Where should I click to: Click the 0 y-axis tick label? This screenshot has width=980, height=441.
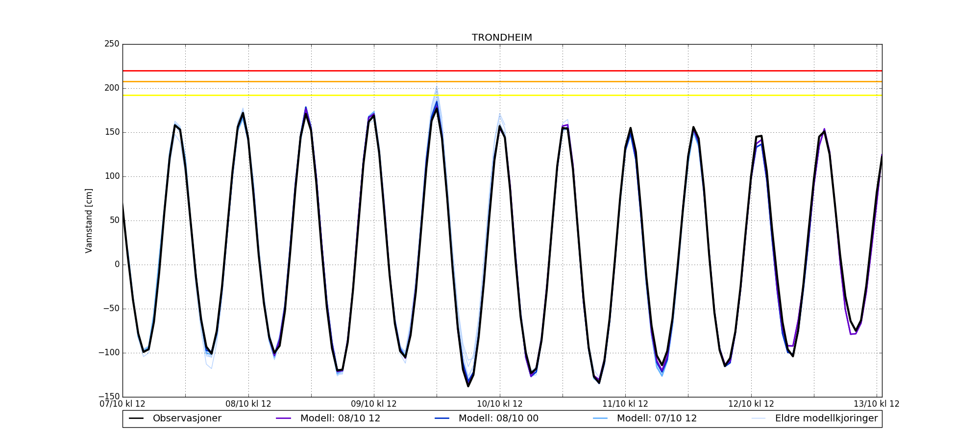117,265
